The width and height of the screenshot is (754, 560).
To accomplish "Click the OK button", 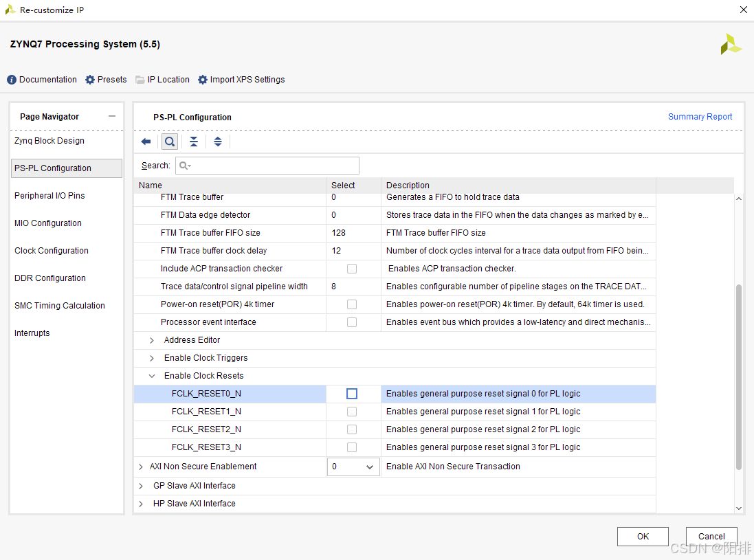I will click(643, 537).
